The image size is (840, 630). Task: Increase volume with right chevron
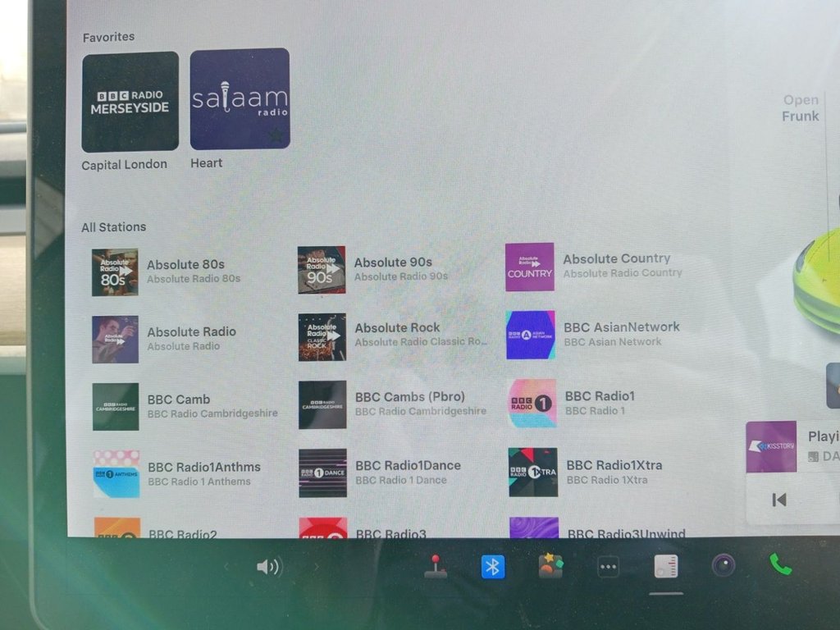point(317,567)
